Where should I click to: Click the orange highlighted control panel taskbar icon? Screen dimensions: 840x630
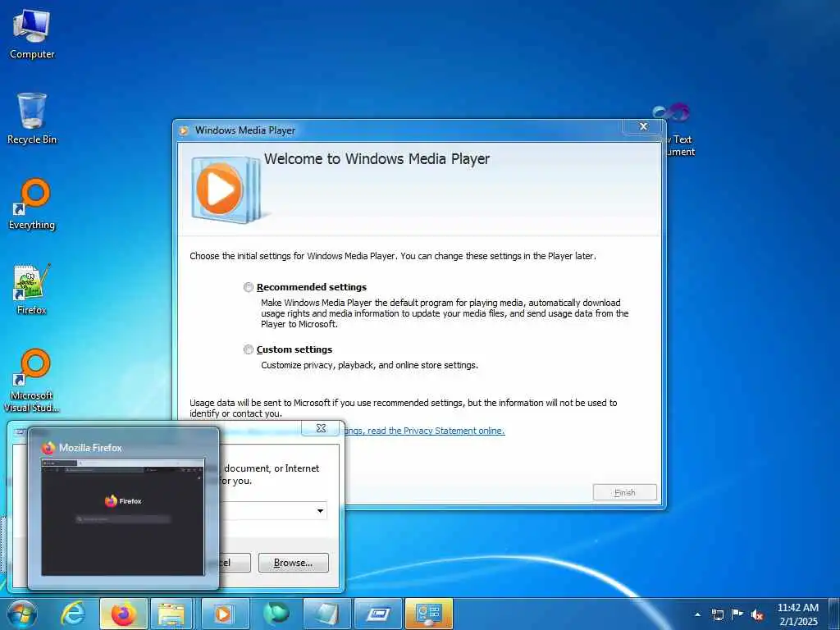[x=429, y=614]
